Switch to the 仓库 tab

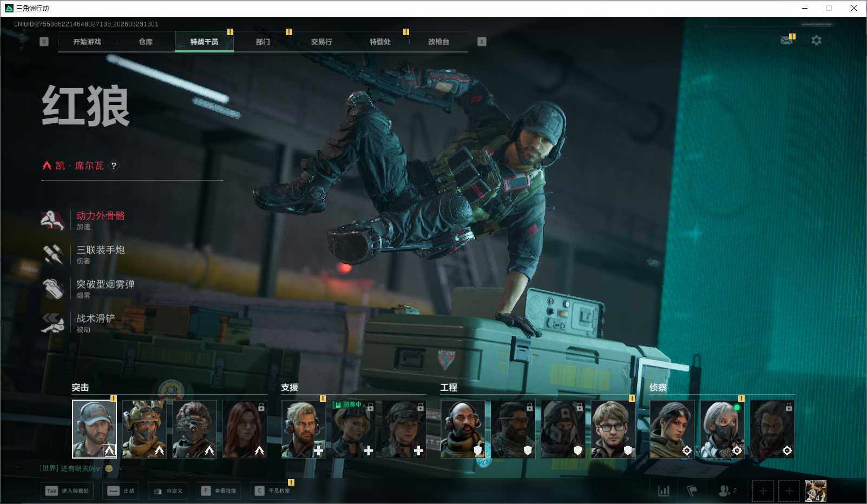[x=146, y=42]
